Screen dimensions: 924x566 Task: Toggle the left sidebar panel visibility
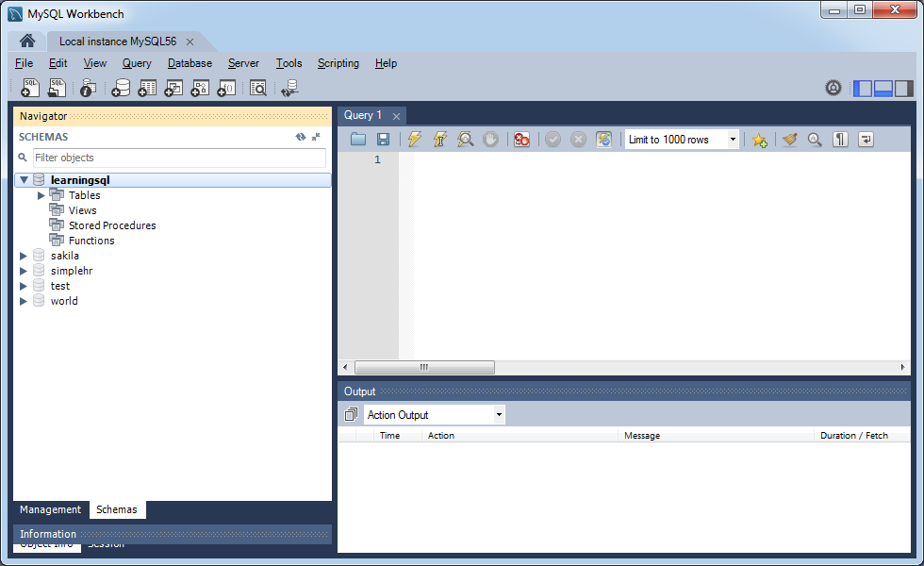click(x=863, y=89)
